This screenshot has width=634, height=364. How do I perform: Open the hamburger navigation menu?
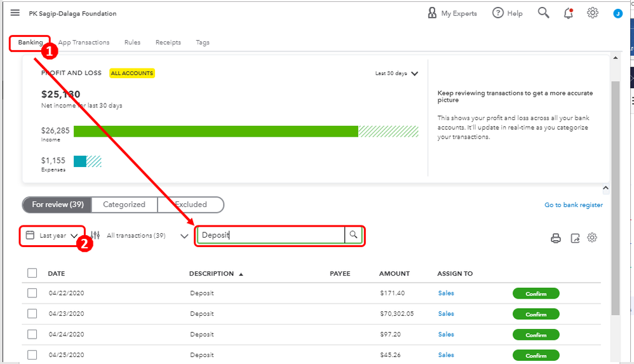15,13
